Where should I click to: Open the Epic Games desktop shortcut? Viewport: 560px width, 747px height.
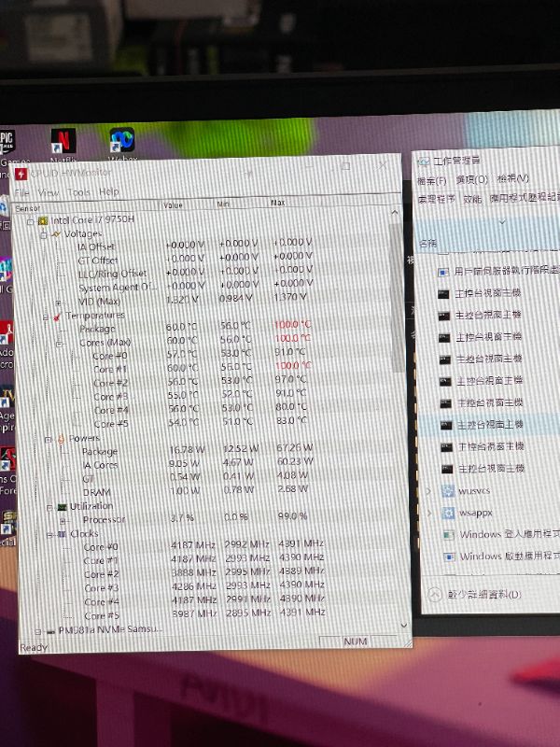point(7,142)
